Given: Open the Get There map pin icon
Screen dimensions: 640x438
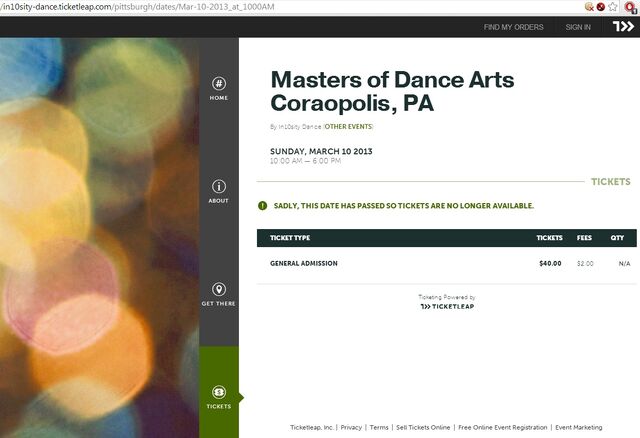Looking at the screenshot, I should pos(219,289).
